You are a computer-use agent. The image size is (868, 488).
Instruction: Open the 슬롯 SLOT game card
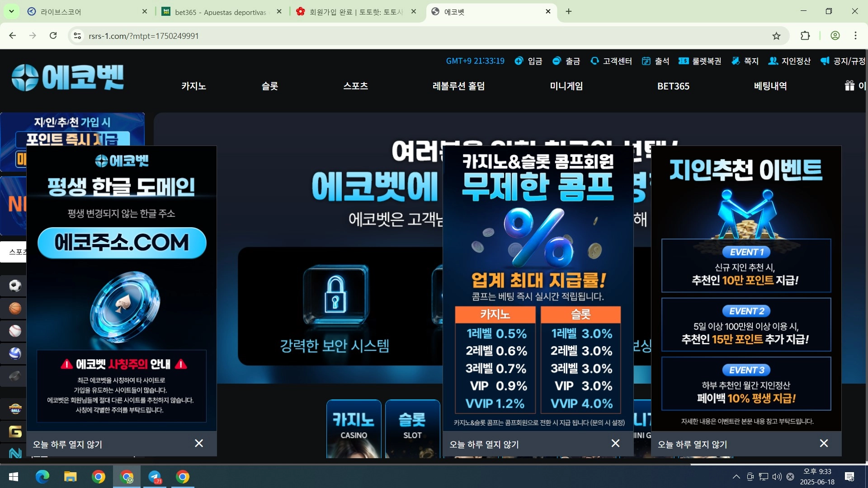tap(412, 429)
